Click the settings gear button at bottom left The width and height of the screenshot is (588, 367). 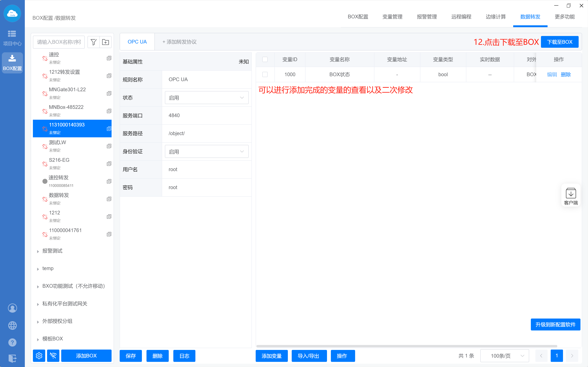coord(39,356)
